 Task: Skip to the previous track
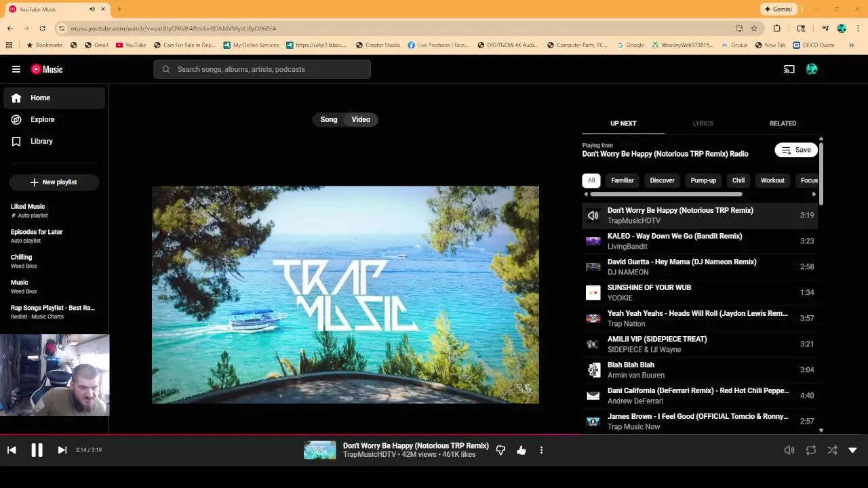pos(12,450)
